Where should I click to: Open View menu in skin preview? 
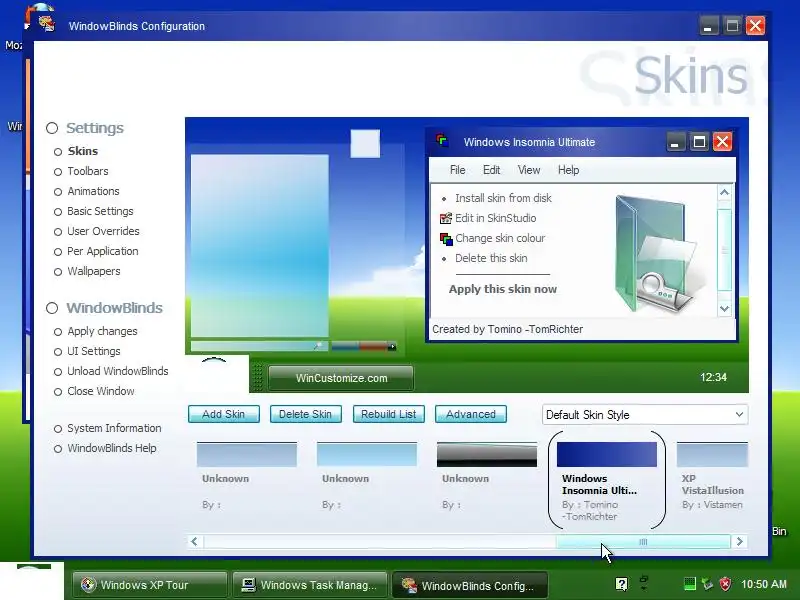(x=529, y=170)
